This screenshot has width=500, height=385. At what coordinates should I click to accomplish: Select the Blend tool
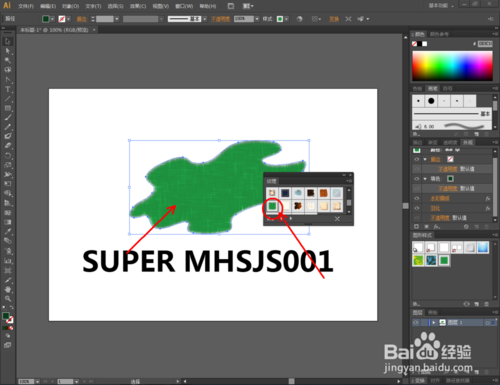[x=8, y=241]
